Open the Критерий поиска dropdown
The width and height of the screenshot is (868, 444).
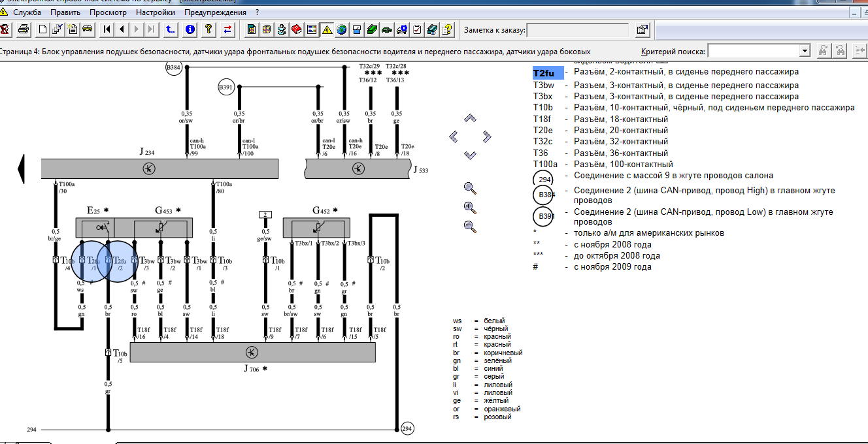[805, 51]
